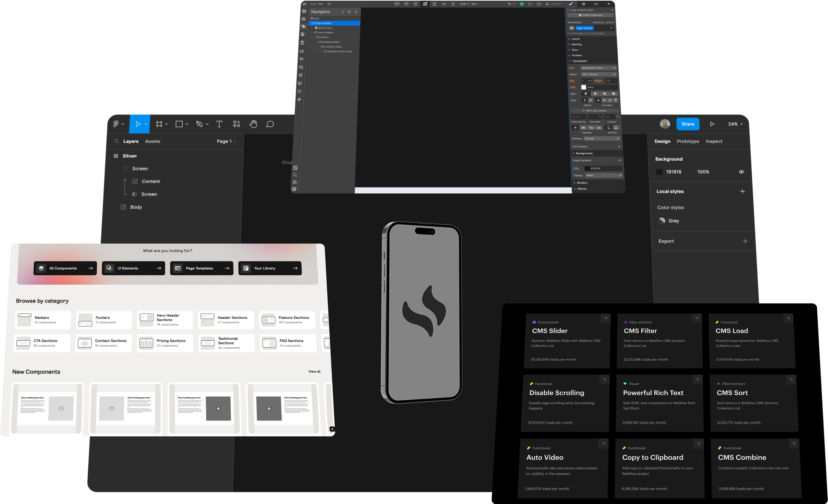Screen dimensions: 828x504
Task: Click the Webflow undo arrow
Action: pos(509,4)
